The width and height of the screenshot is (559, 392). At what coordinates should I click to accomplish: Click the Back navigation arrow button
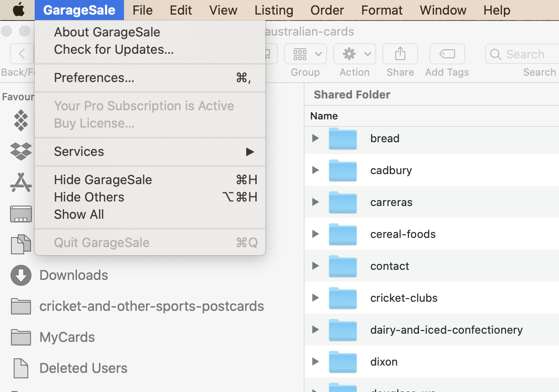pyautogui.click(x=21, y=54)
